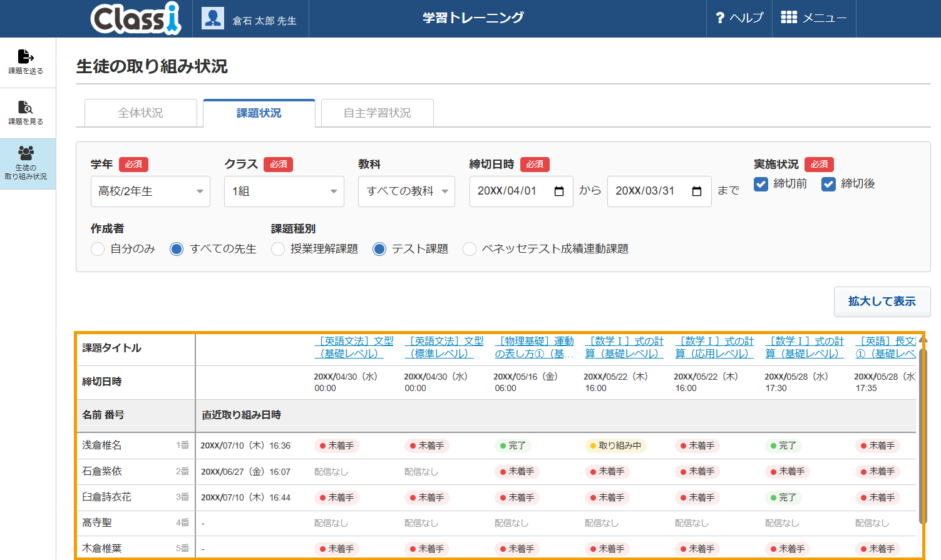941x560 pixels.
Task: Click student name 臼倉詩衣花
Action: [107, 497]
